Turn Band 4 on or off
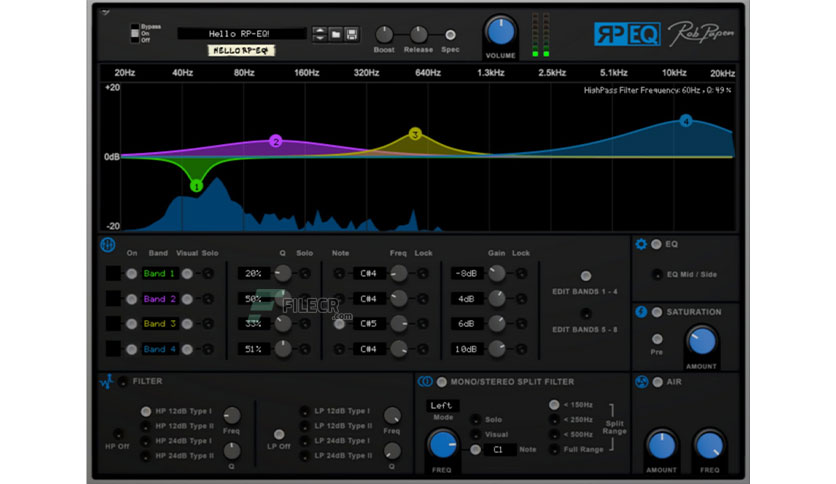This screenshot has width=836, height=484. 132,349
